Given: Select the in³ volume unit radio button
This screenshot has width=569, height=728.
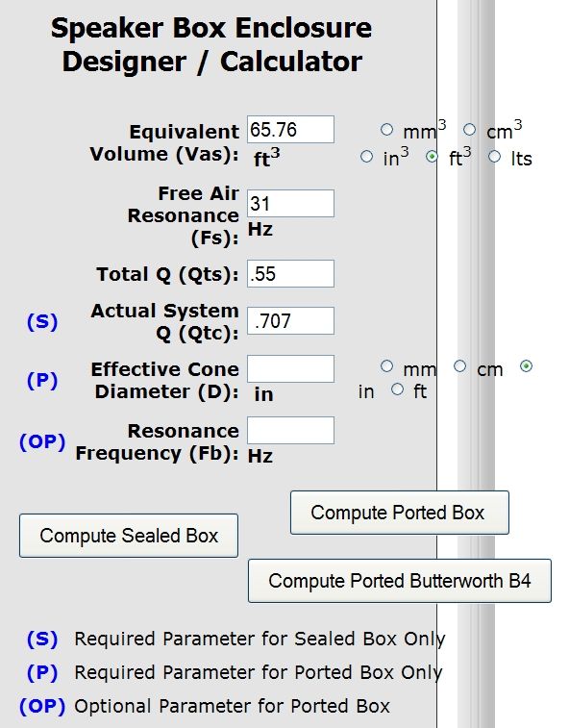Looking at the screenshot, I should coord(366,157).
